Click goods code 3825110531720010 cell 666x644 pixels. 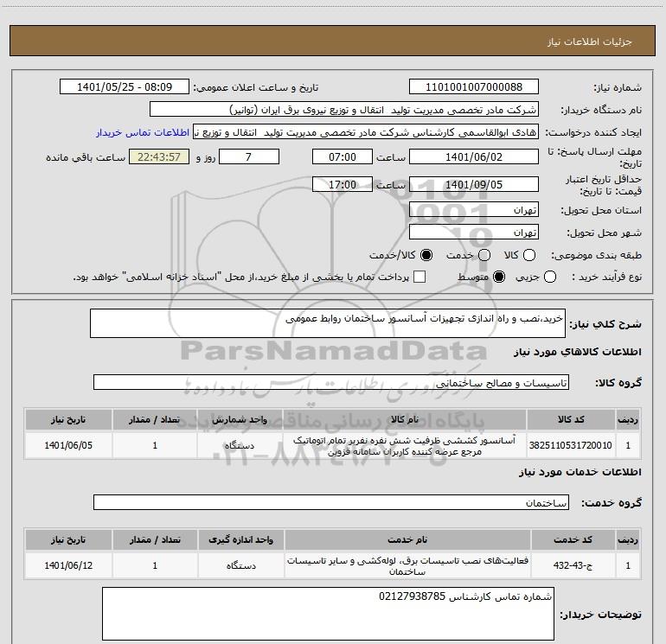click(x=571, y=445)
